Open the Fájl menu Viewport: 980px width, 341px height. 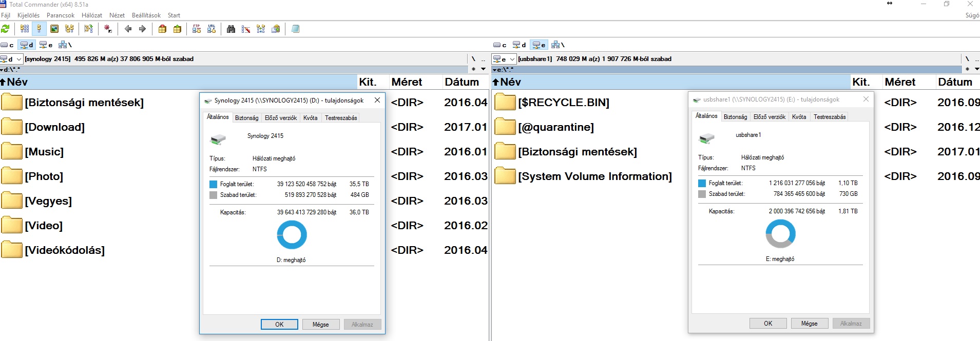click(6, 15)
